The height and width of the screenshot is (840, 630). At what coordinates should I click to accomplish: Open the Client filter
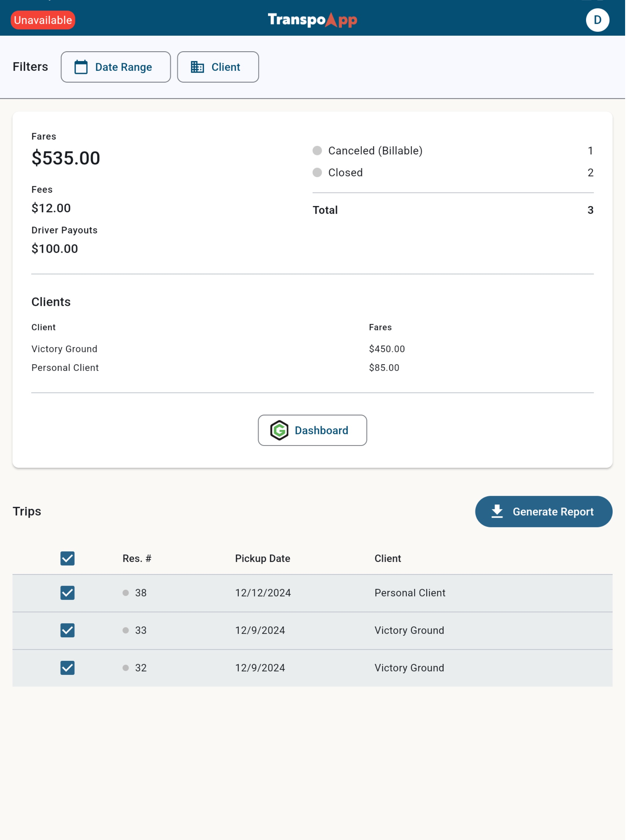click(x=218, y=67)
